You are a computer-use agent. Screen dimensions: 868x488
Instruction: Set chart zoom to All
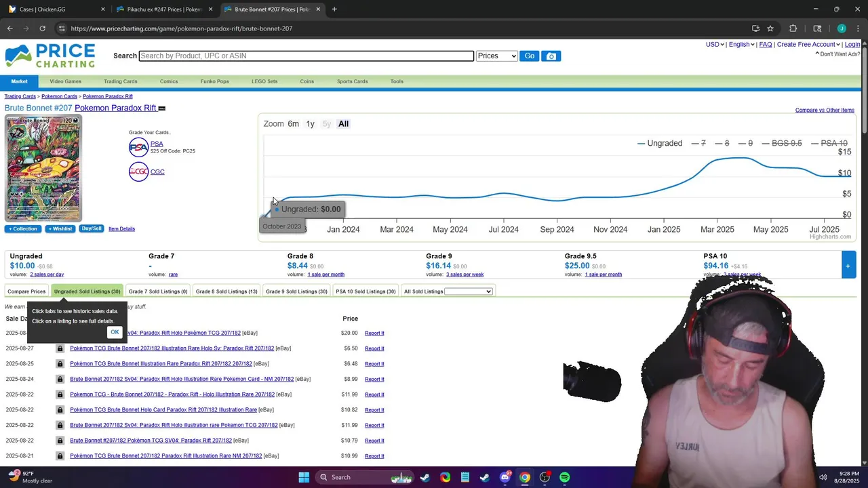pyautogui.click(x=343, y=124)
